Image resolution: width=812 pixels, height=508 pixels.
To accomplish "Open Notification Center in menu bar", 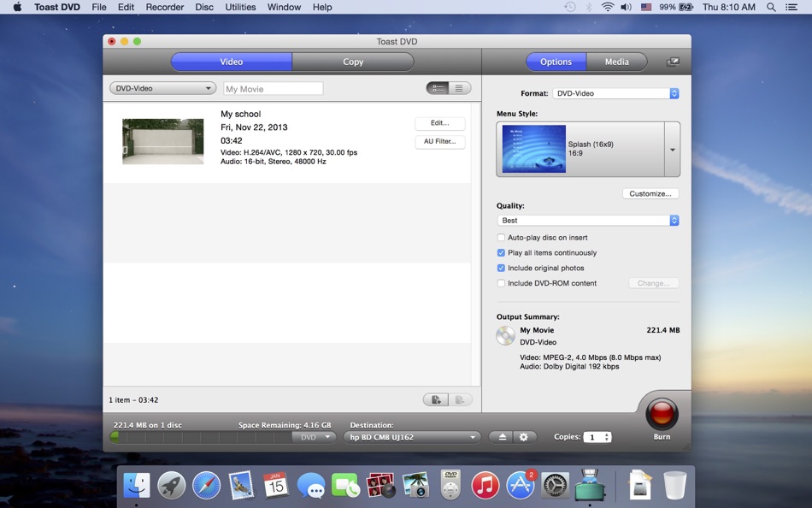I will pyautogui.click(x=791, y=7).
